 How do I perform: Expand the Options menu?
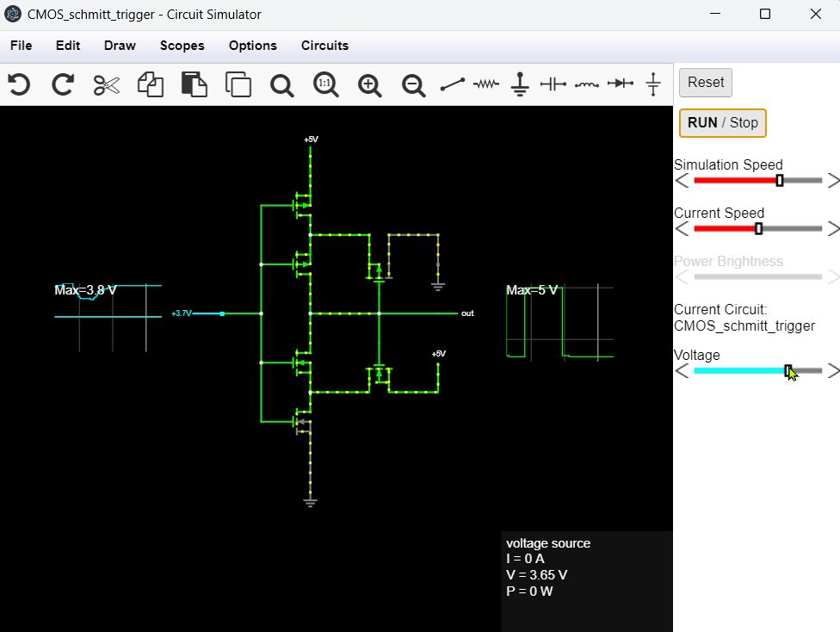tap(252, 46)
